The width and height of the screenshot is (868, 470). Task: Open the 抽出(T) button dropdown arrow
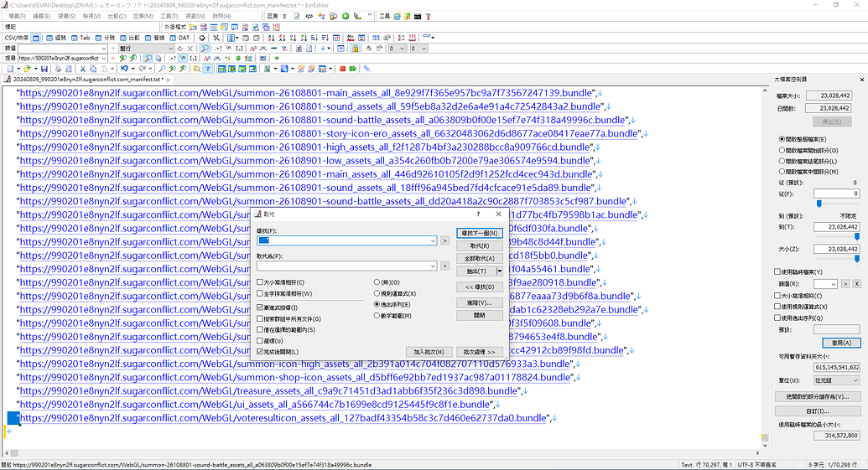[500, 271]
